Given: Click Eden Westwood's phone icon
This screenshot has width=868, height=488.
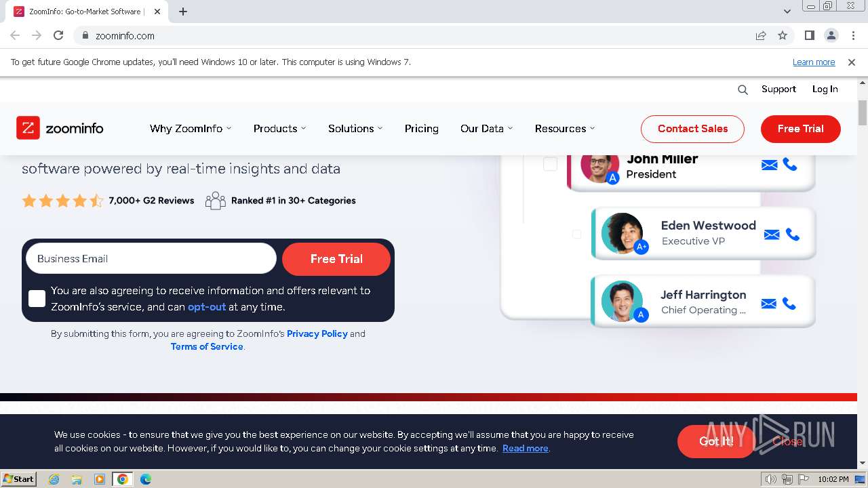Looking at the screenshot, I should [793, 235].
